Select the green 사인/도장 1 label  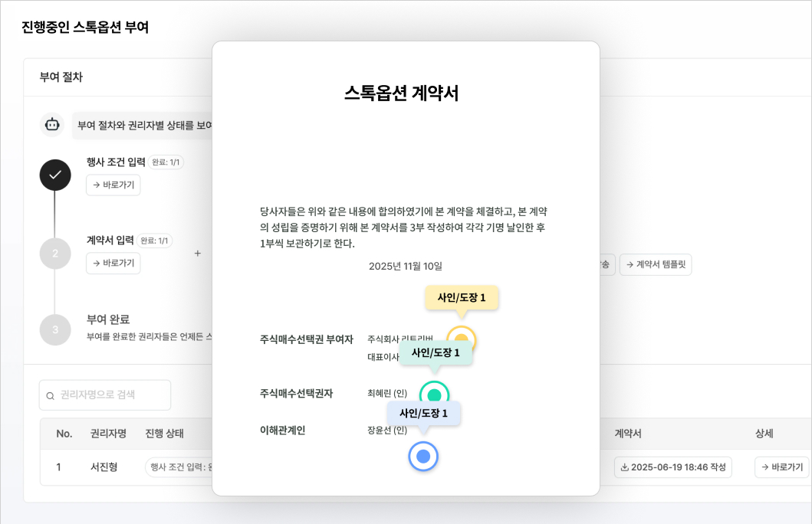pos(435,352)
